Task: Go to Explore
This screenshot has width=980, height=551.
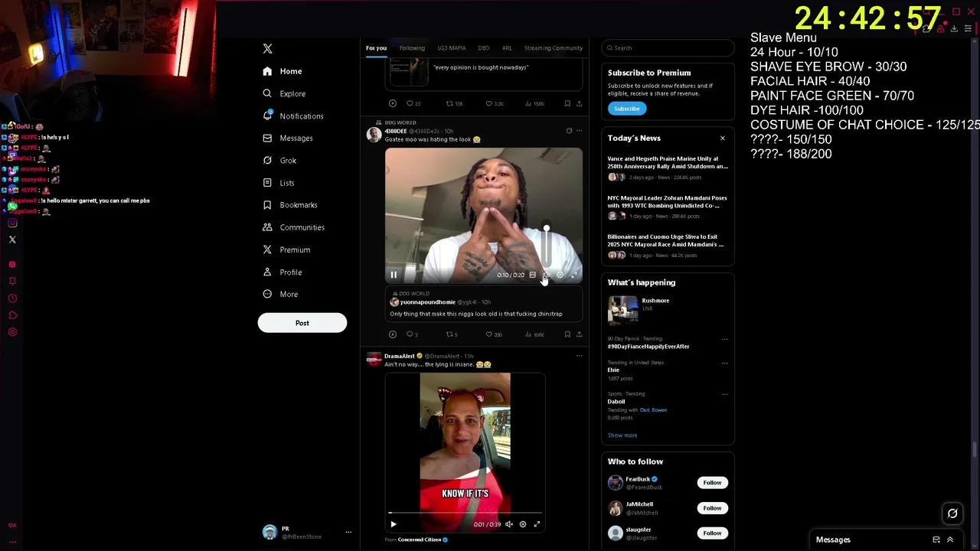Action: coord(284,93)
